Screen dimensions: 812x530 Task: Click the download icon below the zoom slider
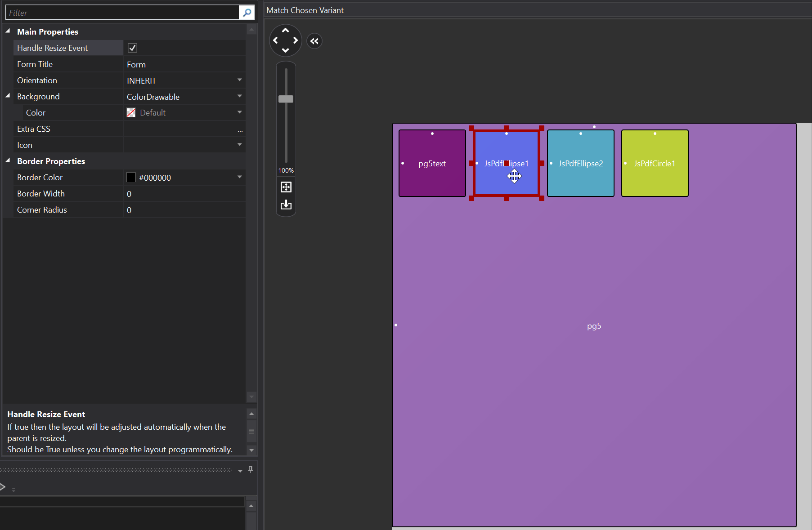[286, 205]
